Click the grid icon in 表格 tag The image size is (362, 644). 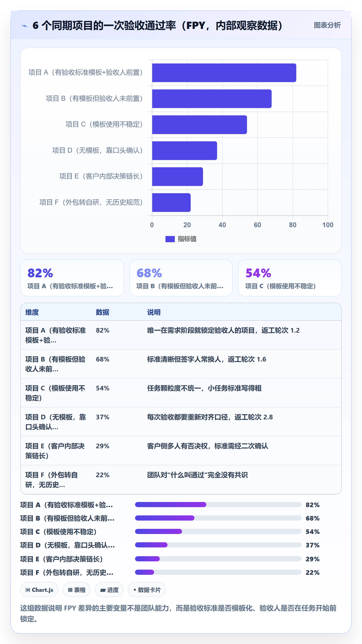[70, 590]
